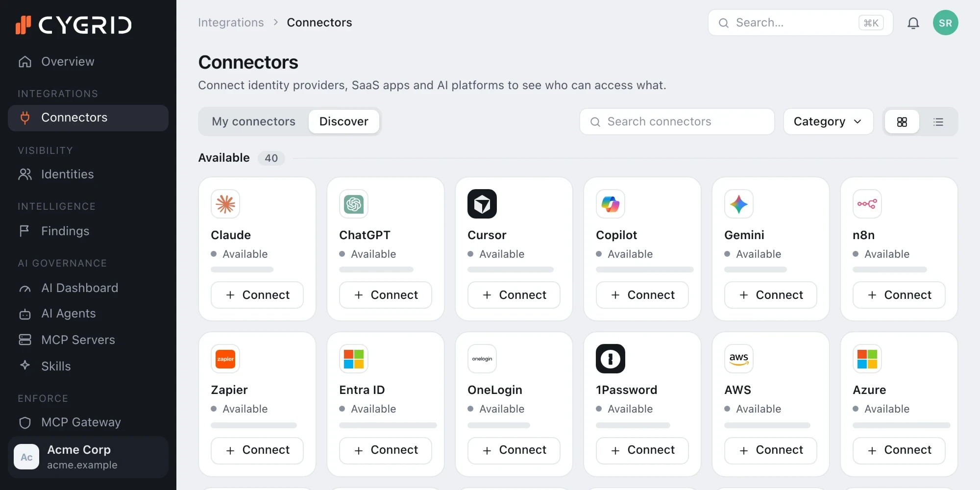The image size is (980, 490).
Task: Open Overview in the sidebar
Action: click(x=88, y=62)
